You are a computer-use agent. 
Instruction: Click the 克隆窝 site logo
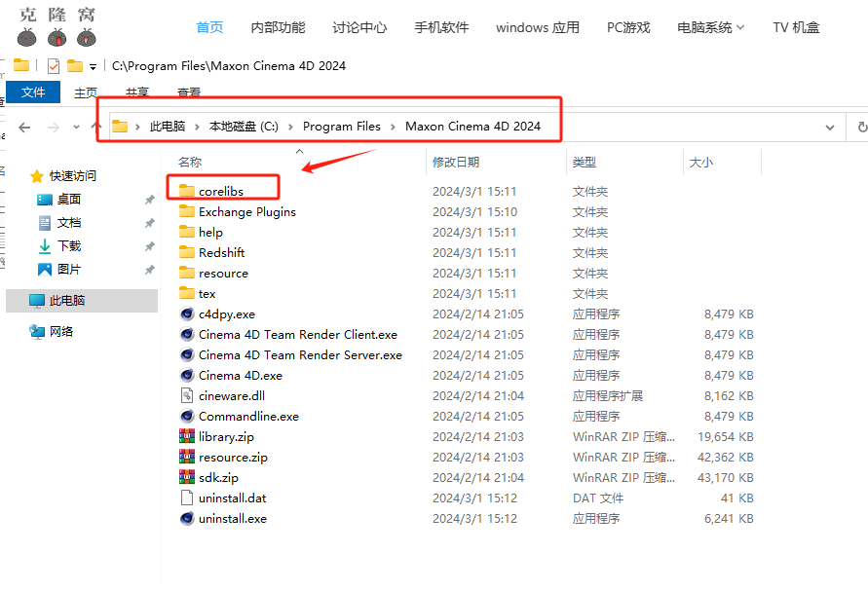click(57, 25)
